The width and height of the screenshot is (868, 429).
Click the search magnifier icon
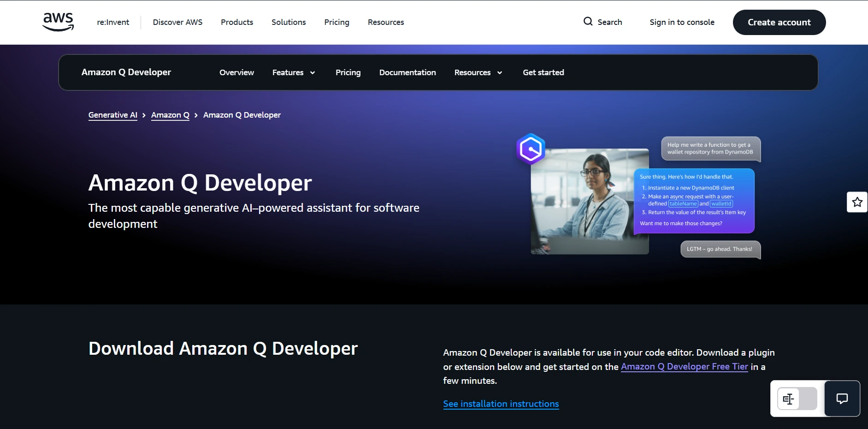point(588,21)
